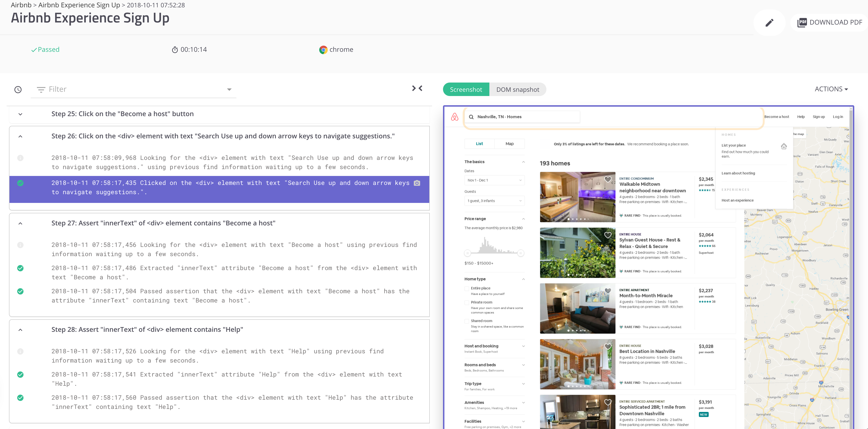Click Log in on the Airbnb header

point(838,117)
